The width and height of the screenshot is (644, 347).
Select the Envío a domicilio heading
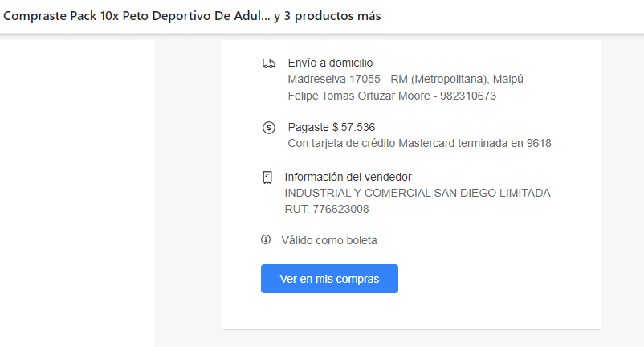[x=330, y=63]
